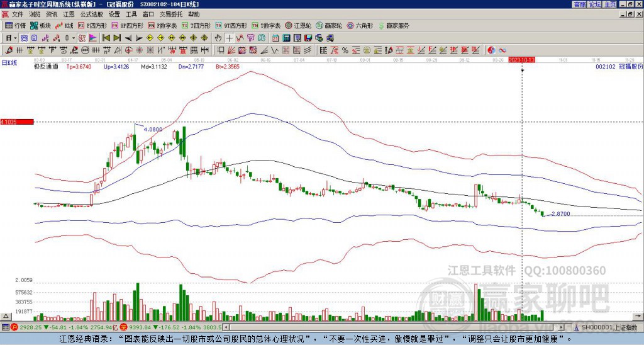Screen dimensions: 644x345
Task: Open 赢家服务 winner service
Action: (394, 25)
